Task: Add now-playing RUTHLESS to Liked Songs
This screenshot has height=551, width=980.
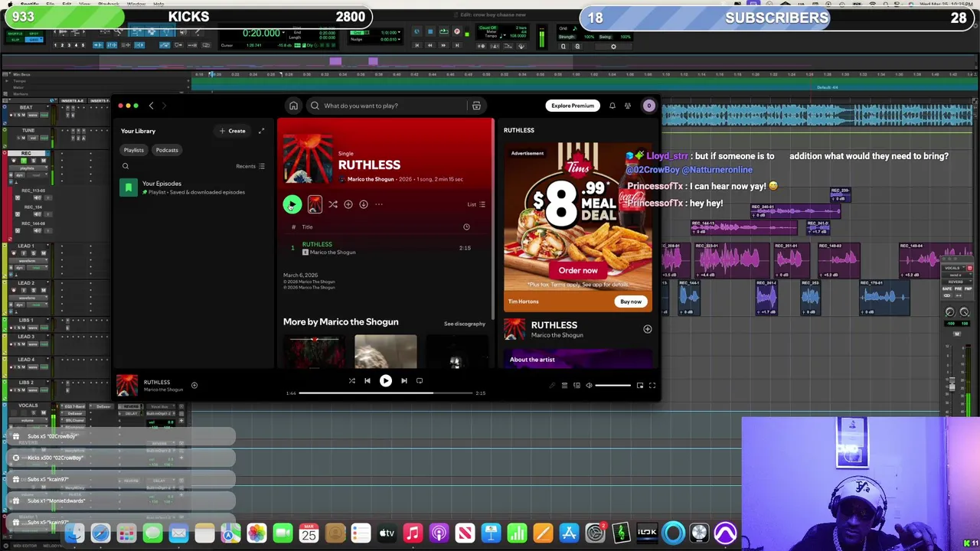Action: [x=194, y=386]
